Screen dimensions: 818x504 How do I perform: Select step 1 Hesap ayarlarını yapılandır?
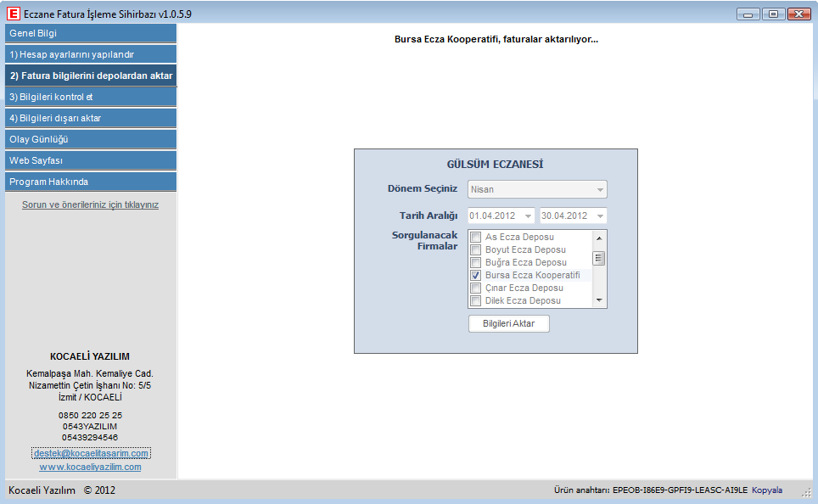click(x=91, y=54)
